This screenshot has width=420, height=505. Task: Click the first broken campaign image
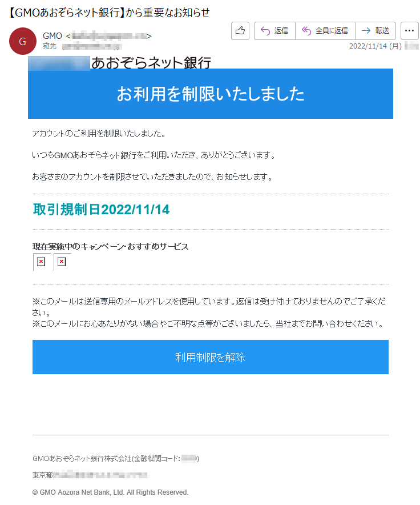click(x=41, y=262)
